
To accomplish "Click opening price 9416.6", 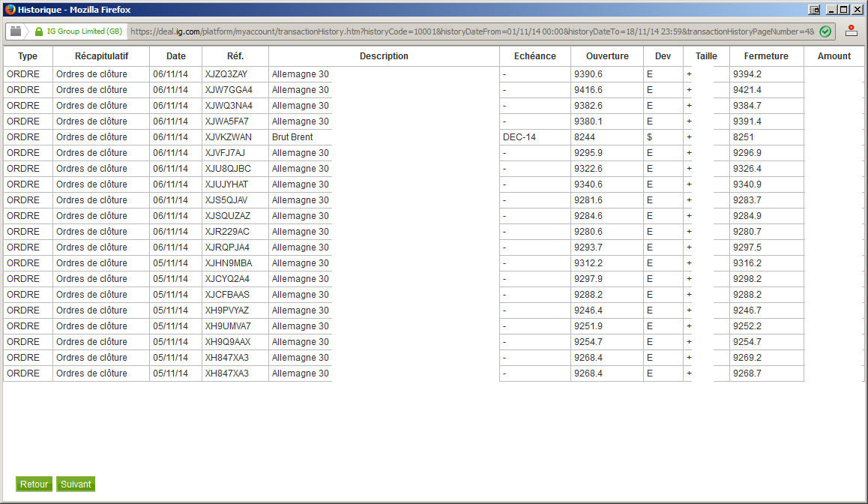I will 588,90.
